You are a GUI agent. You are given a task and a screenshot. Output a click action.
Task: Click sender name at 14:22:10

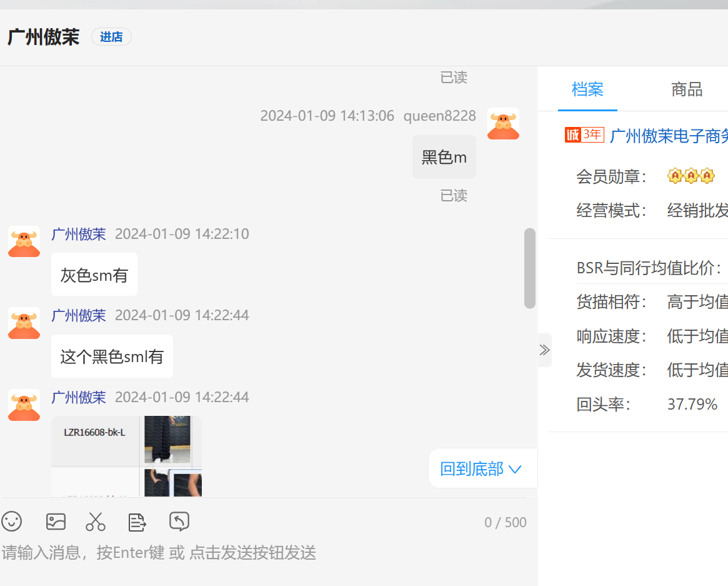tap(79, 234)
